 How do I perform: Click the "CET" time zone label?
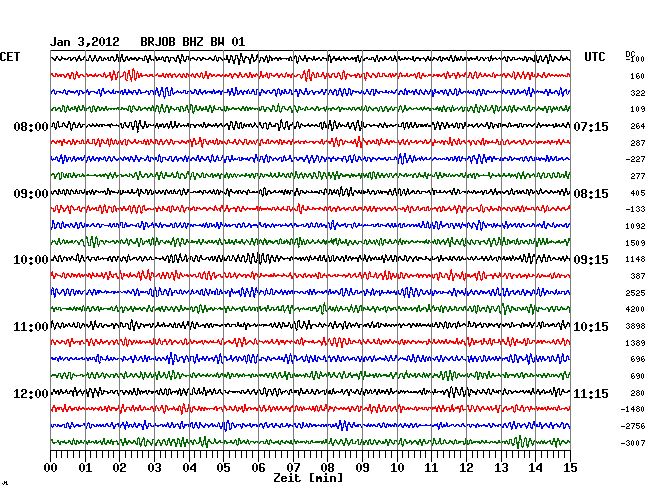pos(10,57)
